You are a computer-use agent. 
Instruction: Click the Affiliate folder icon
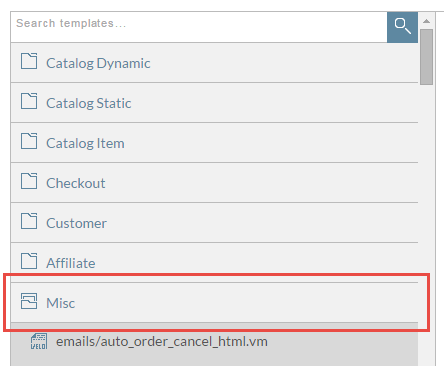click(x=29, y=261)
